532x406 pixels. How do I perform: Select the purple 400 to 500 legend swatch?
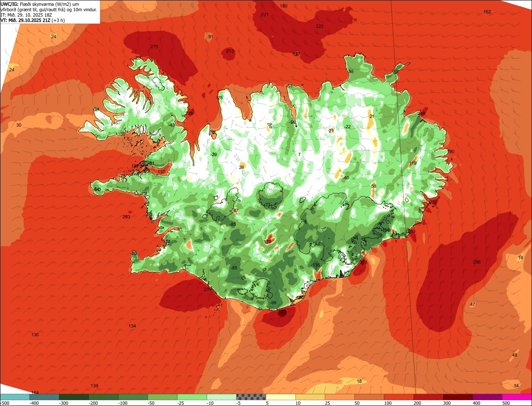[x=488, y=397]
